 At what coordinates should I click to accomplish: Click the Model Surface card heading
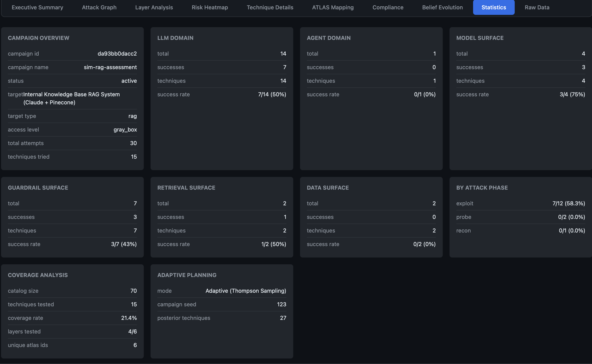(480, 38)
